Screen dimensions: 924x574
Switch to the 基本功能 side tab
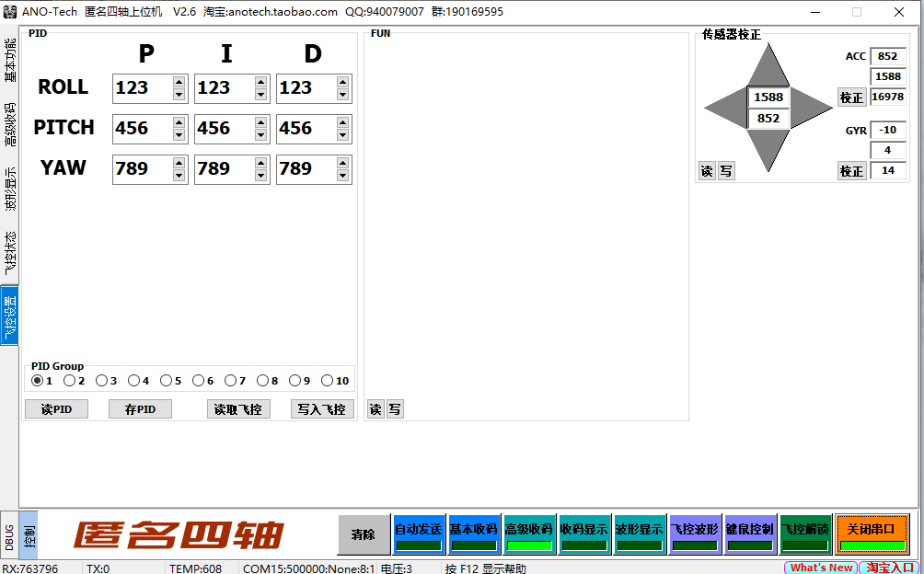(x=10, y=60)
